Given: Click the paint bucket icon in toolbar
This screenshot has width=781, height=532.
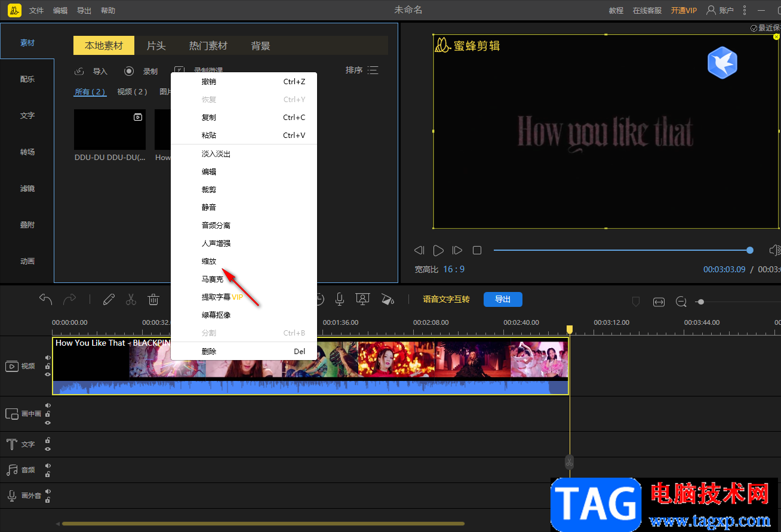Looking at the screenshot, I should (387, 299).
